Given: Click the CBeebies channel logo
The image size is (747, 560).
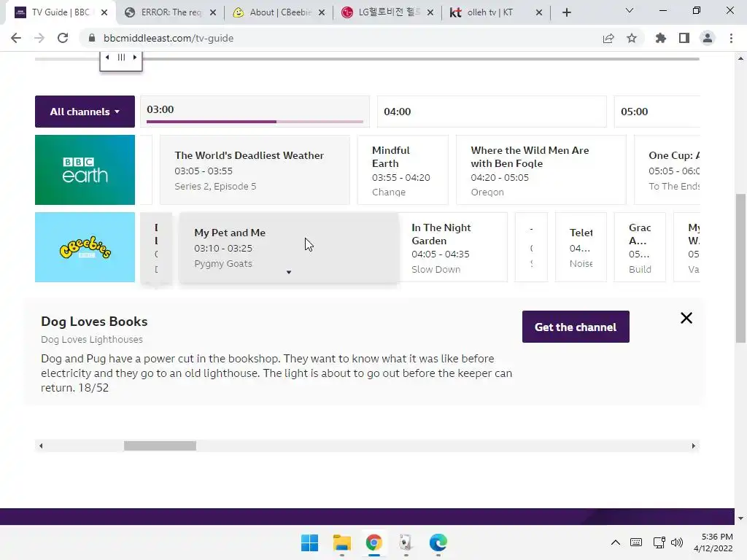Looking at the screenshot, I should [85, 247].
